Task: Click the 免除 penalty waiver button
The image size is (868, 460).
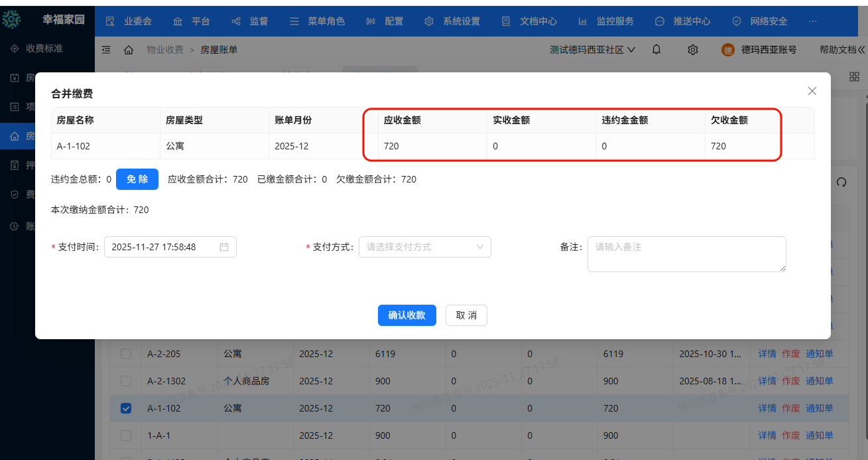Action: pos(137,179)
